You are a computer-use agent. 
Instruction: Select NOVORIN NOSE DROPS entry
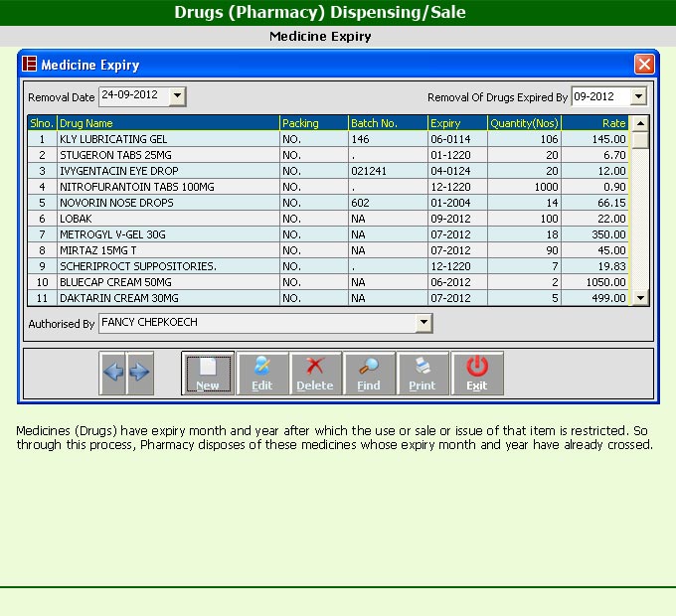coord(328,203)
